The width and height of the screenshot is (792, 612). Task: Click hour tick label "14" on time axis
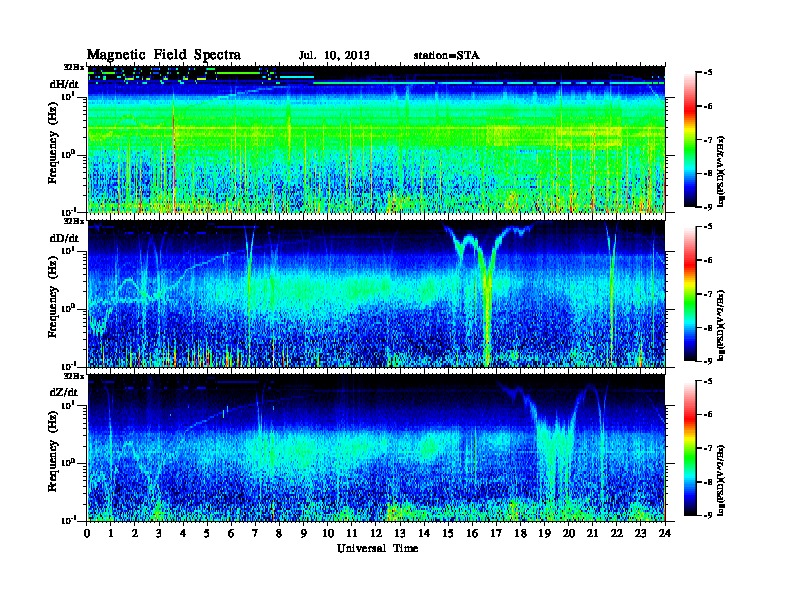tap(424, 534)
